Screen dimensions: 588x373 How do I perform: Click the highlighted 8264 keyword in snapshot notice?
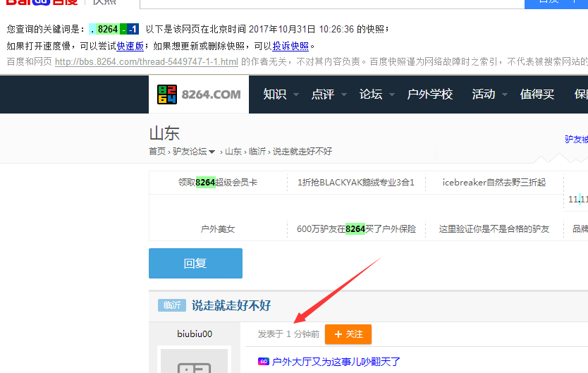click(x=108, y=29)
